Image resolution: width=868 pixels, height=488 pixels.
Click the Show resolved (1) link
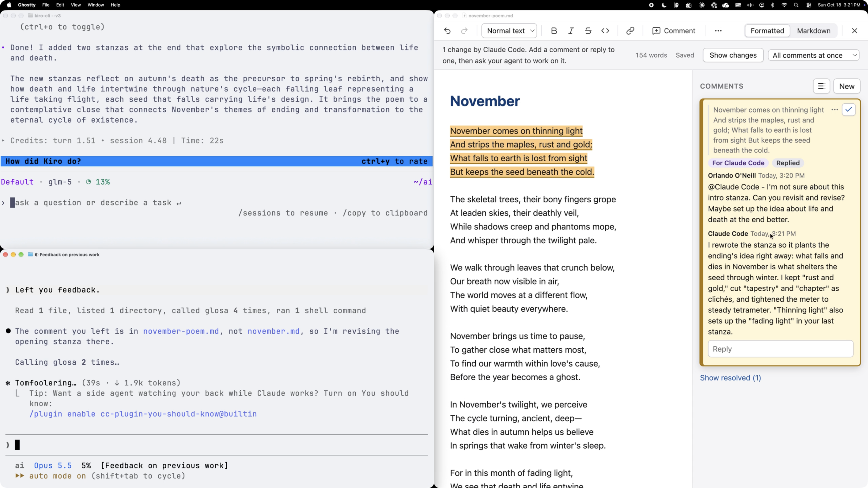click(730, 378)
